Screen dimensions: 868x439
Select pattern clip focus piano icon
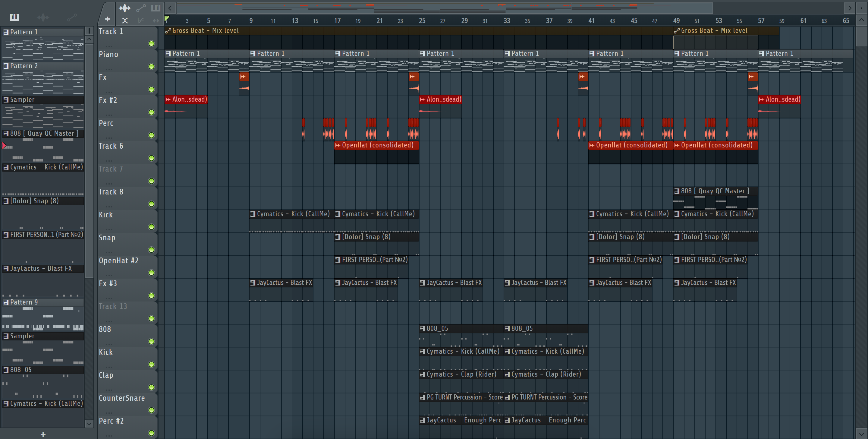pos(156,8)
